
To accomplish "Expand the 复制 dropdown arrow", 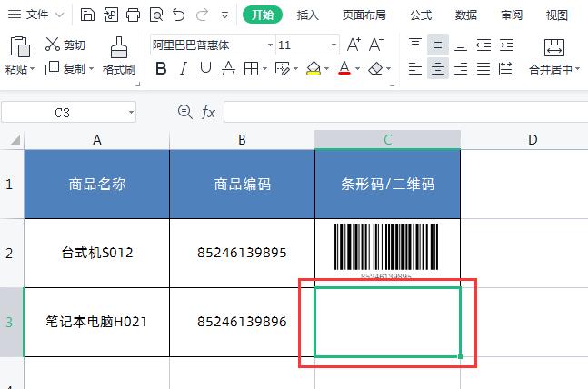I will [x=91, y=69].
